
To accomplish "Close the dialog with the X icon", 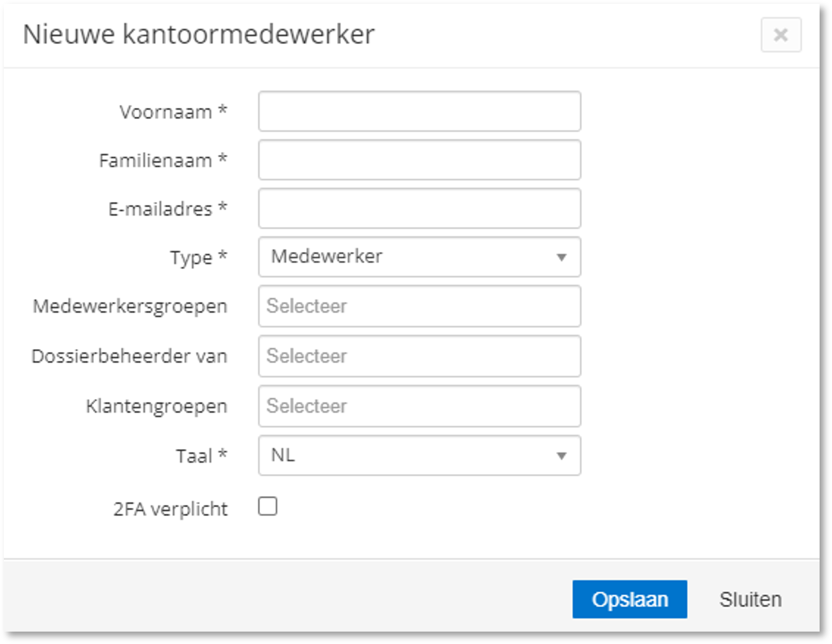I will tap(781, 35).
